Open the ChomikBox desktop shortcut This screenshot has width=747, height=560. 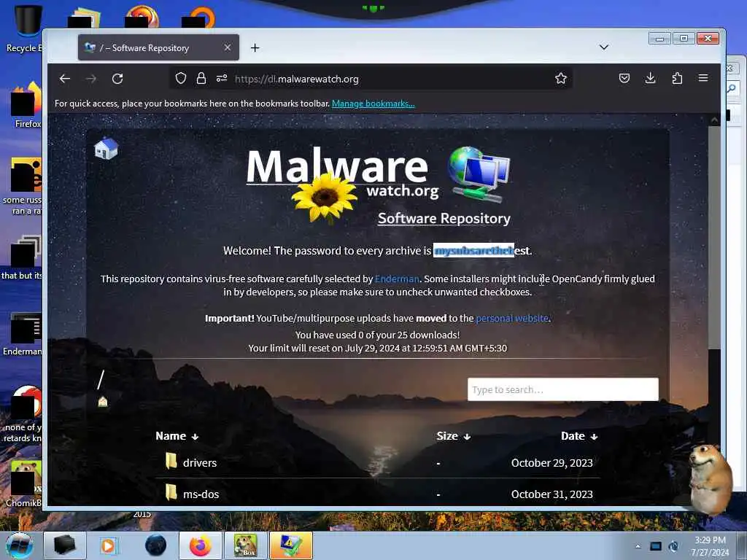(x=25, y=484)
